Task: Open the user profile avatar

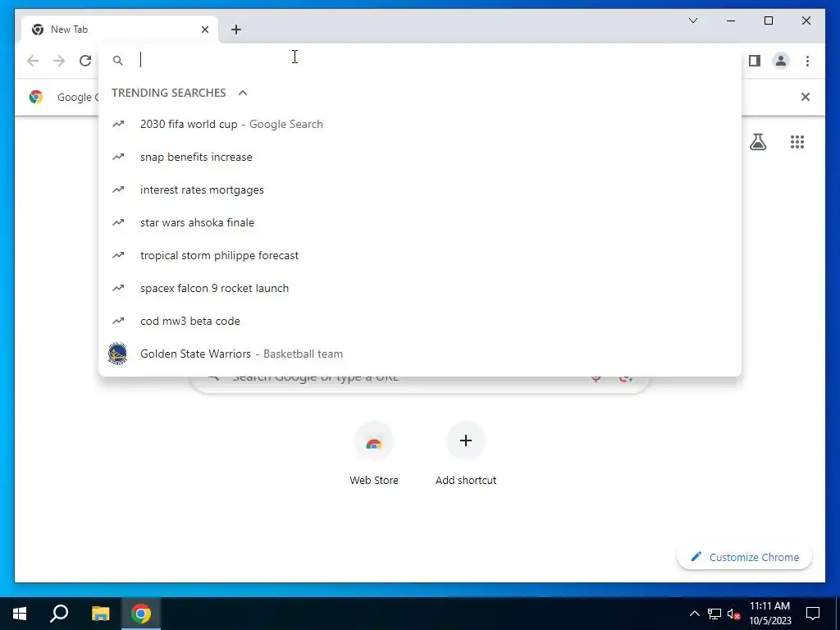Action: [x=781, y=61]
